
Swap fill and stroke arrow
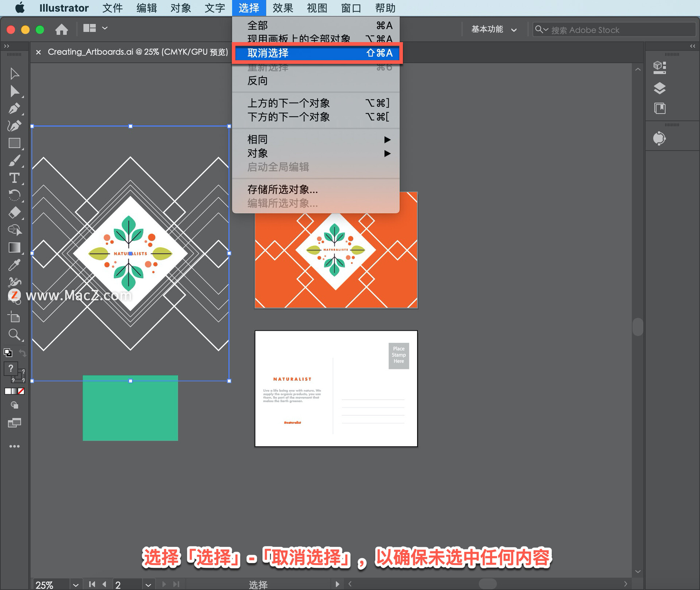pos(23,353)
